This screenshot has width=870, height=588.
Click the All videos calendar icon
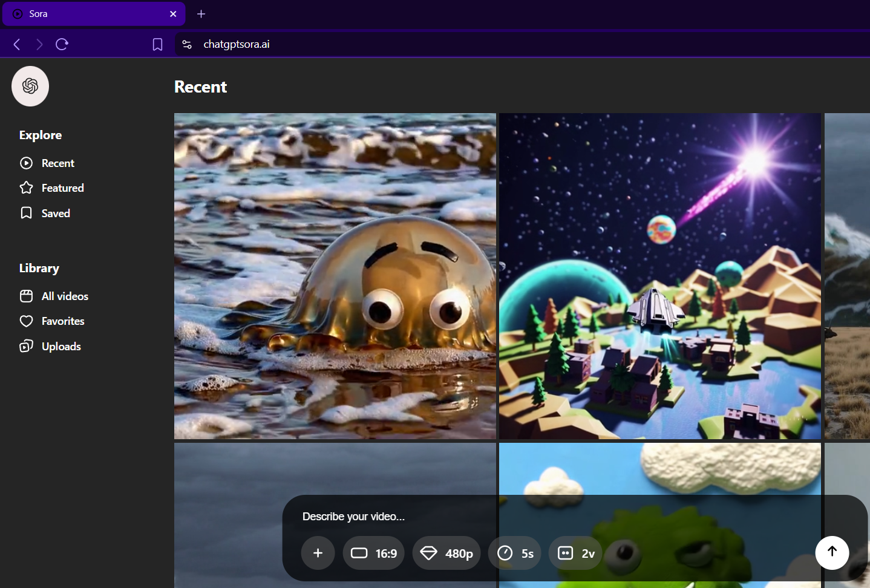[26, 296]
